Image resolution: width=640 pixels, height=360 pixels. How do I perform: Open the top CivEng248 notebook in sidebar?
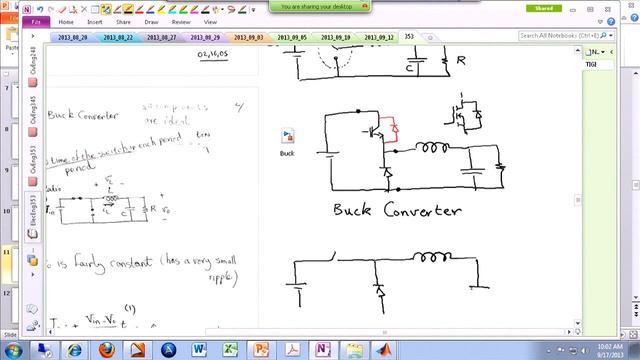[33, 67]
